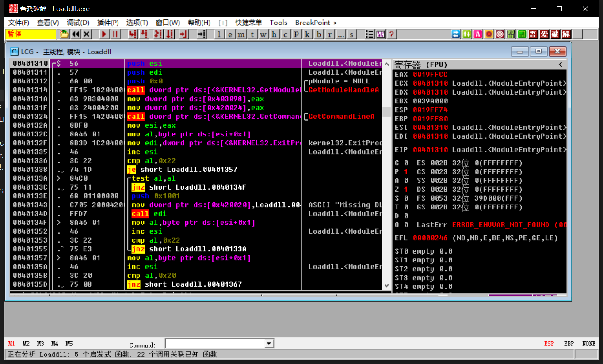Click the Step into toolbar icon
The height and width of the screenshot is (364, 603).
pos(133,34)
